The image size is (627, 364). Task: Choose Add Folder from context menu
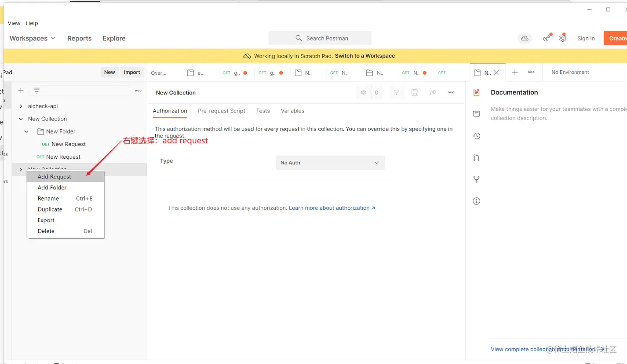[x=65, y=188]
